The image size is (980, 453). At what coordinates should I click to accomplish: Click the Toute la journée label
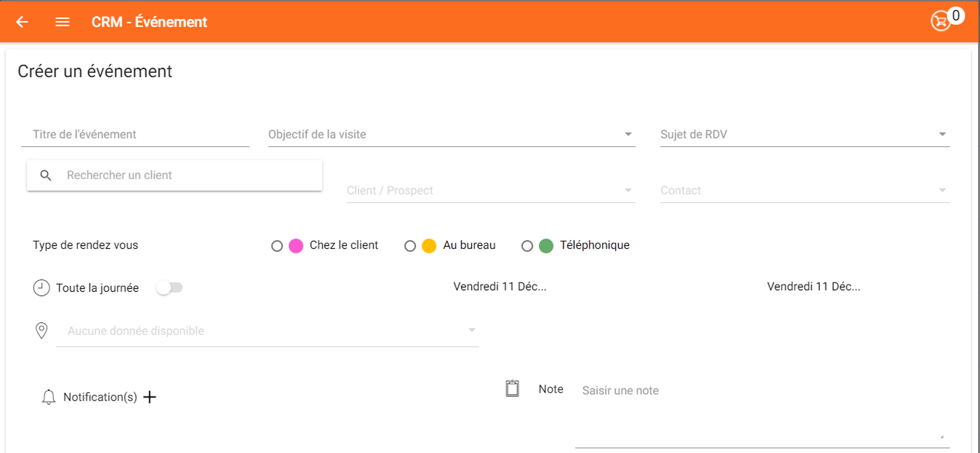coord(97,288)
